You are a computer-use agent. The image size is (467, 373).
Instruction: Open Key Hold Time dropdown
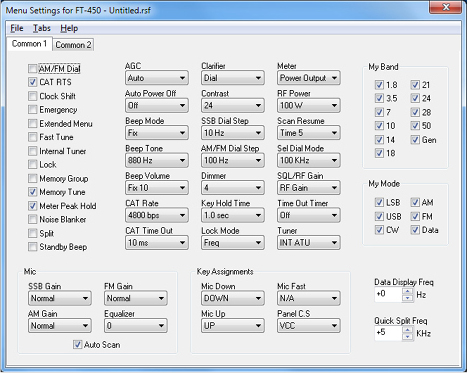point(233,215)
